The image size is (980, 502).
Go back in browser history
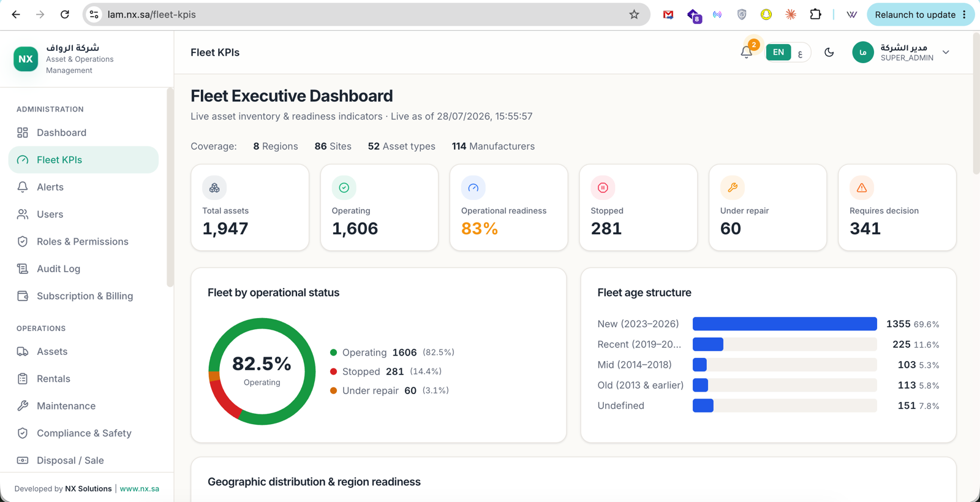(x=16, y=15)
